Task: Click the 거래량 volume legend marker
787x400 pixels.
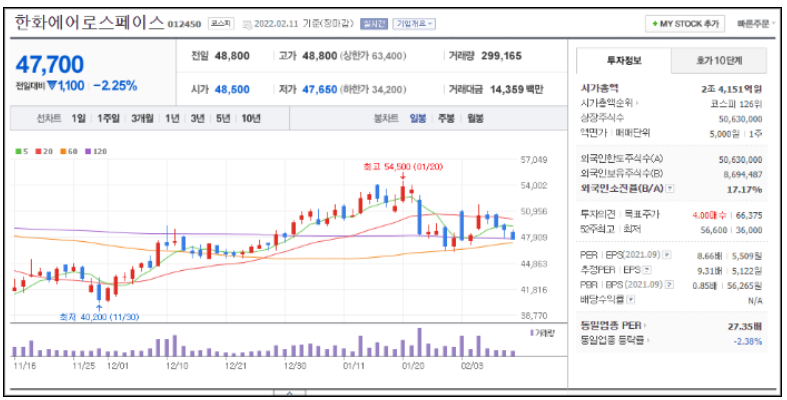Action: coord(542,333)
